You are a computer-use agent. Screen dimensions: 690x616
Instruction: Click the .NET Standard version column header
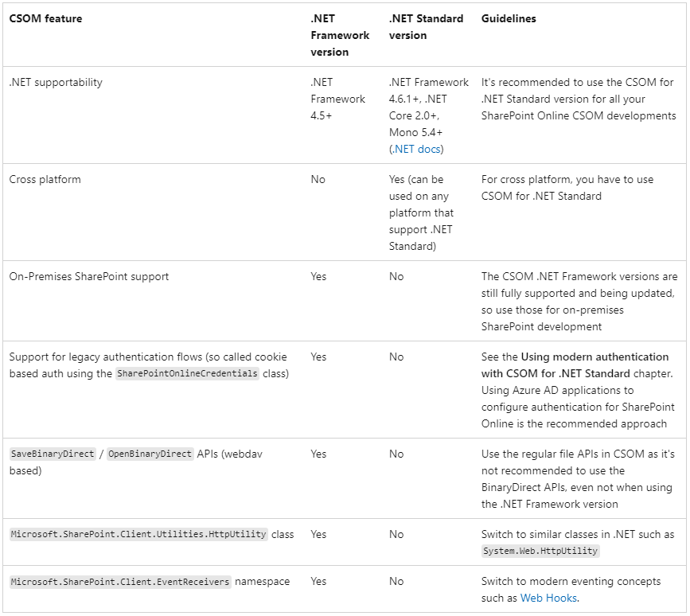click(x=426, y=27)
